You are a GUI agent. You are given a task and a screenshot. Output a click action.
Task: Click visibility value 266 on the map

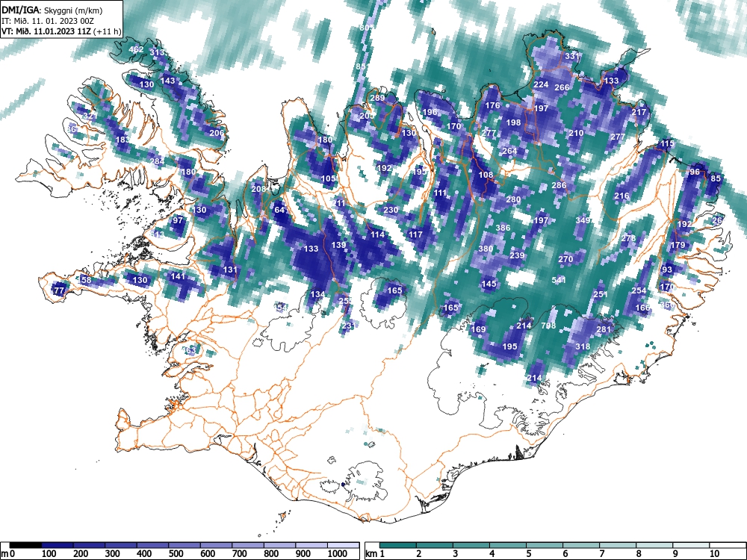(x=562, y=87)
